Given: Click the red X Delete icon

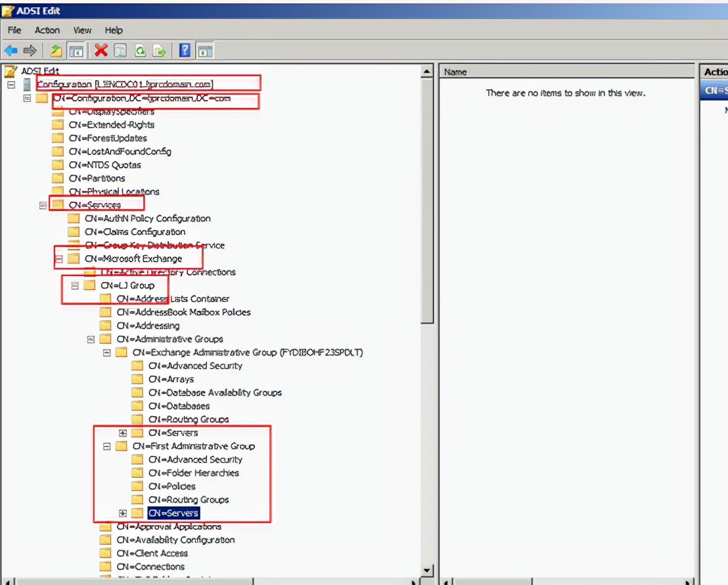Looking at the screenshot, I should tap(101, 51).
